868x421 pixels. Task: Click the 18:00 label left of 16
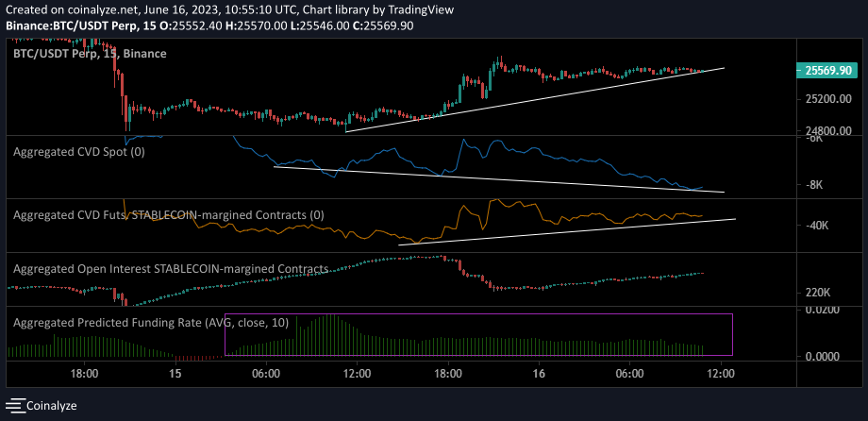coord(448,374)
